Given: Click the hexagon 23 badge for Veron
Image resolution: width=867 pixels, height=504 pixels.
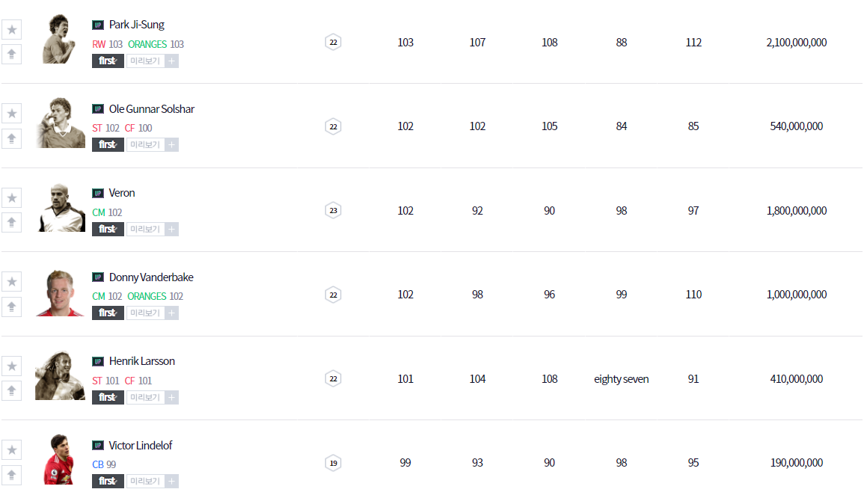Looking at the screenshot, I should (x=334, y=210).
